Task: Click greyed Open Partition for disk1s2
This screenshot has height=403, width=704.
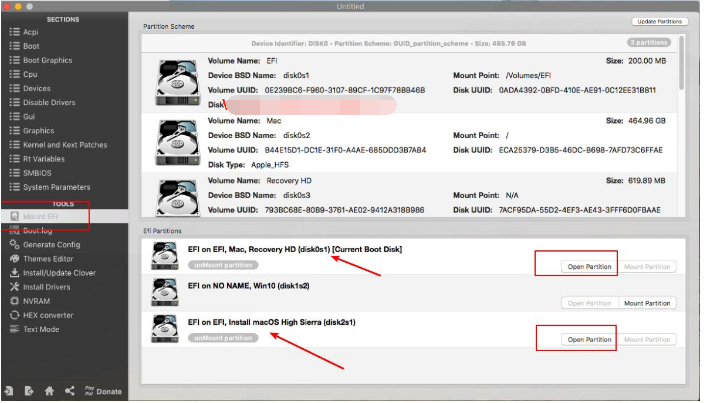Action: tap(589, 303)
